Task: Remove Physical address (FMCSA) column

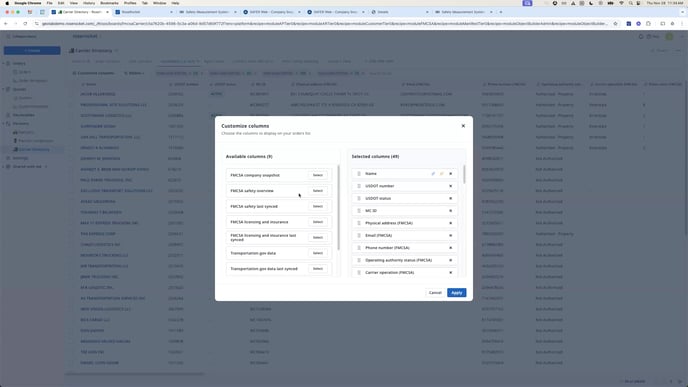Action: click(x=451, y=223)
